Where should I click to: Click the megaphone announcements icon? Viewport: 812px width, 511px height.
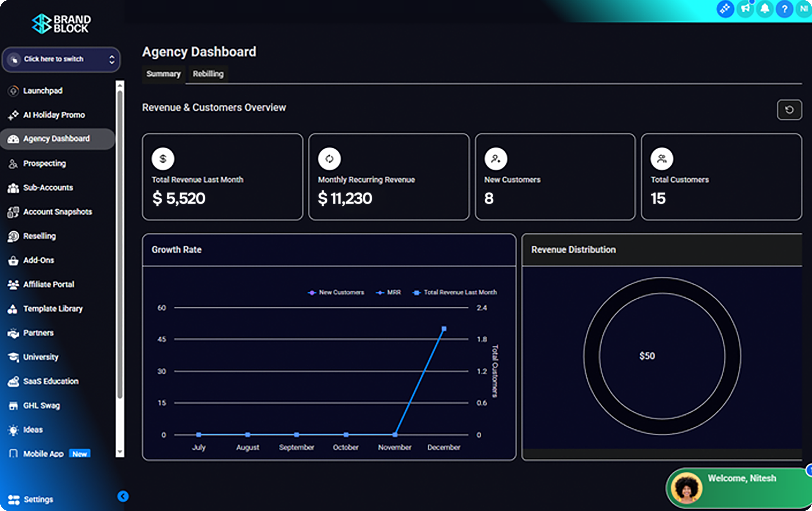(x=745, y=8)
